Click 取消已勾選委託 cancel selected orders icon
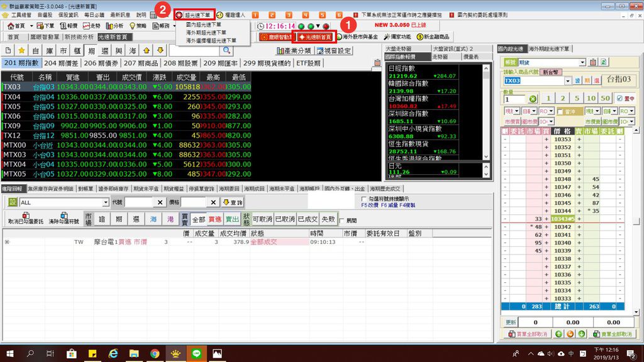644x362 pixels. click(x=25, y=218)
